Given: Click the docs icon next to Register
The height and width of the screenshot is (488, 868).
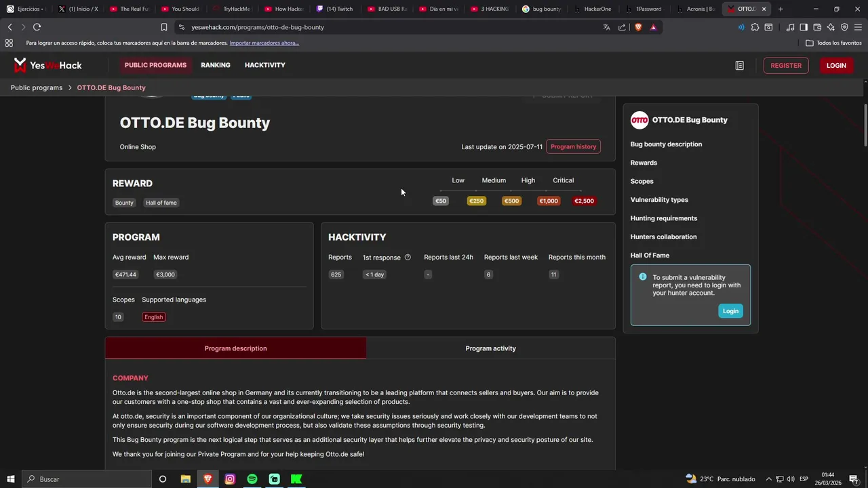Looking at the screenshot, I should pos(739,65).
